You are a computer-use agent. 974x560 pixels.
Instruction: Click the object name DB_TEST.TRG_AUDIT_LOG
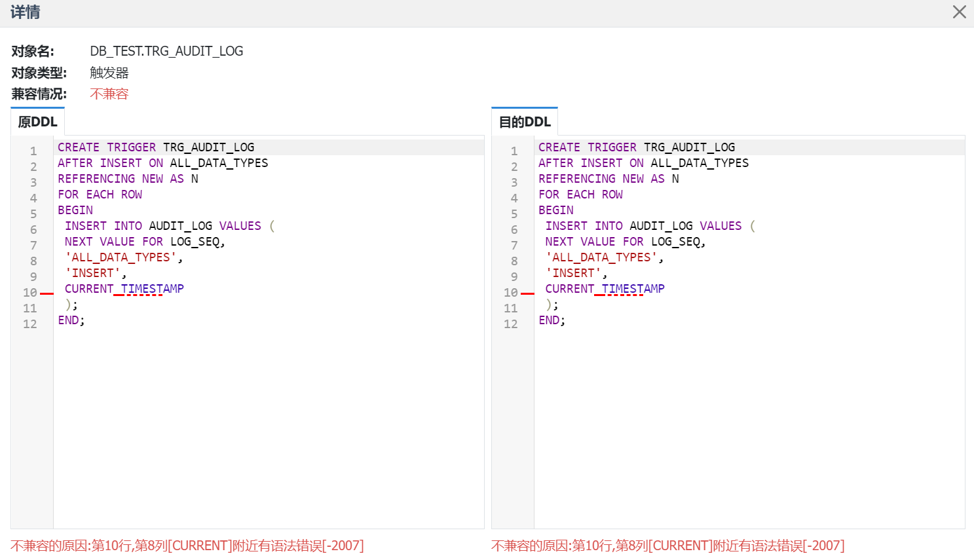click(x=166, y=51)
